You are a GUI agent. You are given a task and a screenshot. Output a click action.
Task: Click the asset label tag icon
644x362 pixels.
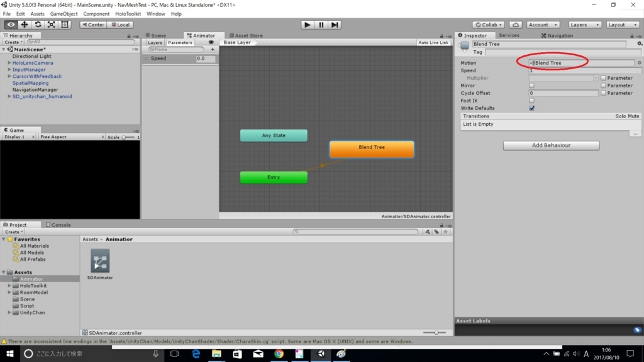click(x=637, y=330)
